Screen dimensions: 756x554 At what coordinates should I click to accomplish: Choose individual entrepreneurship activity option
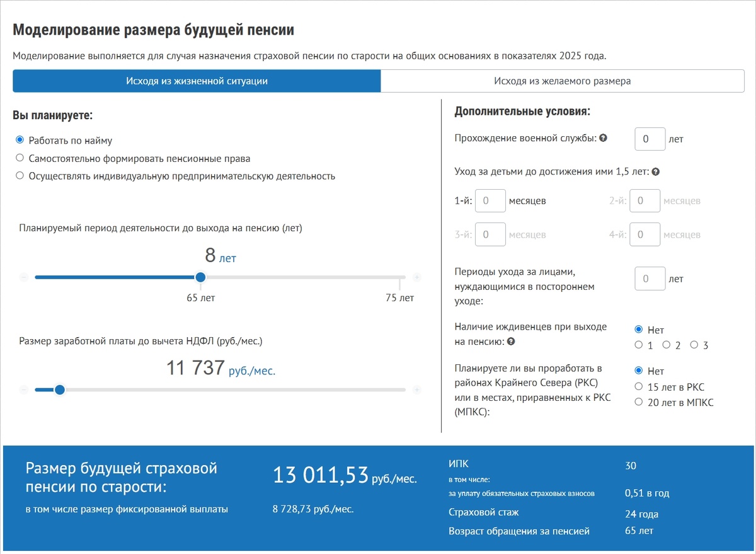[20, 175]
